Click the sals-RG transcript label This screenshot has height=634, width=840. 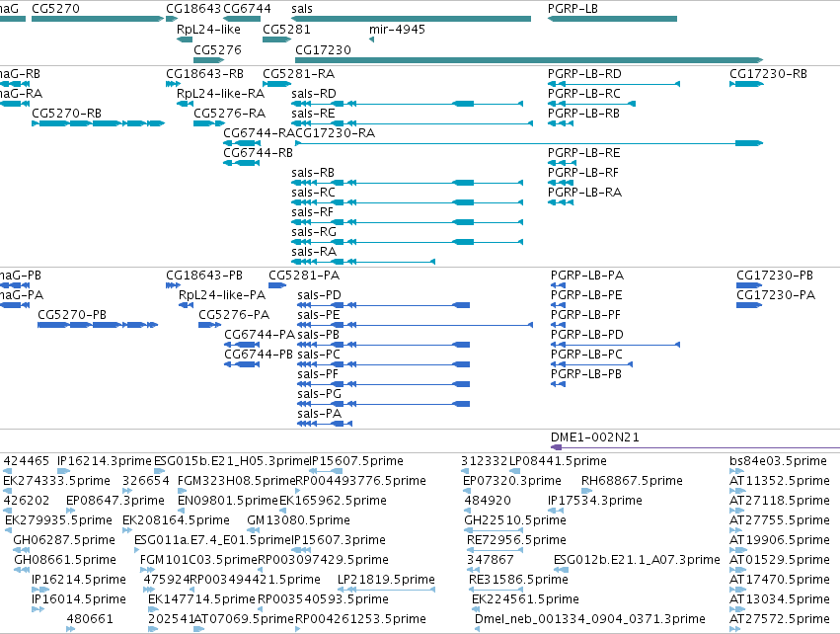(x=314, y=232)
